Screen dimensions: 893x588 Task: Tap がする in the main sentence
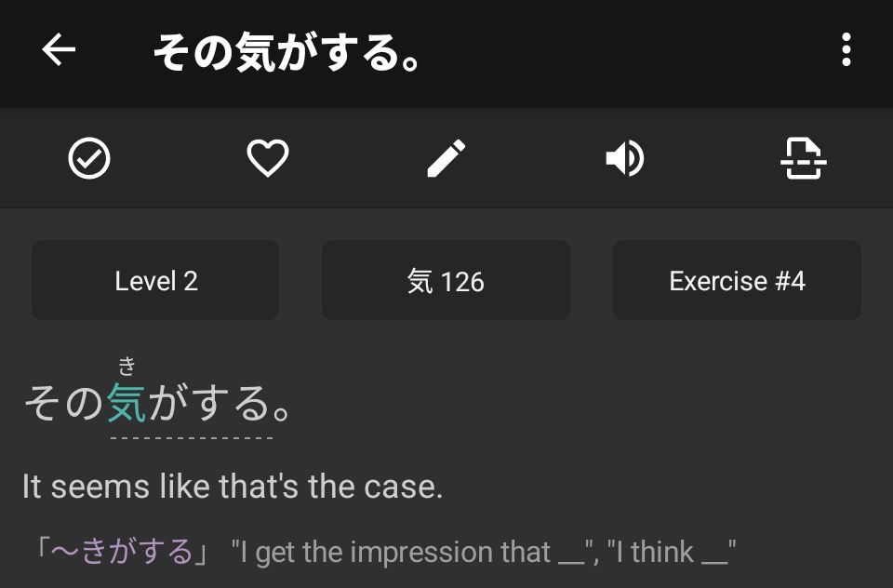[209, 404]
